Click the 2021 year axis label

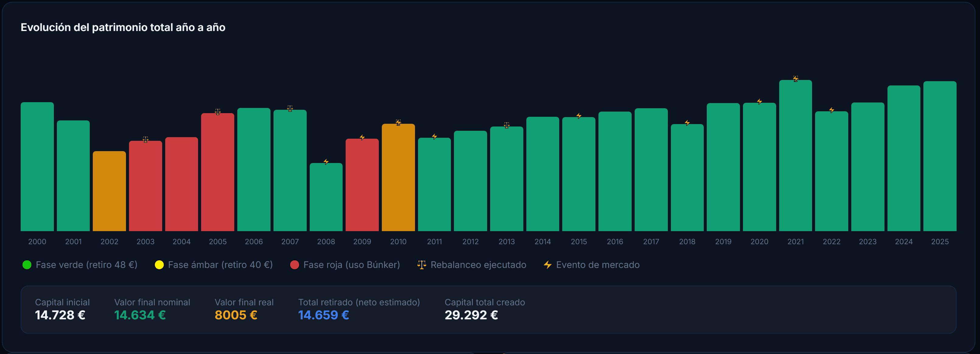coord(796,241)
